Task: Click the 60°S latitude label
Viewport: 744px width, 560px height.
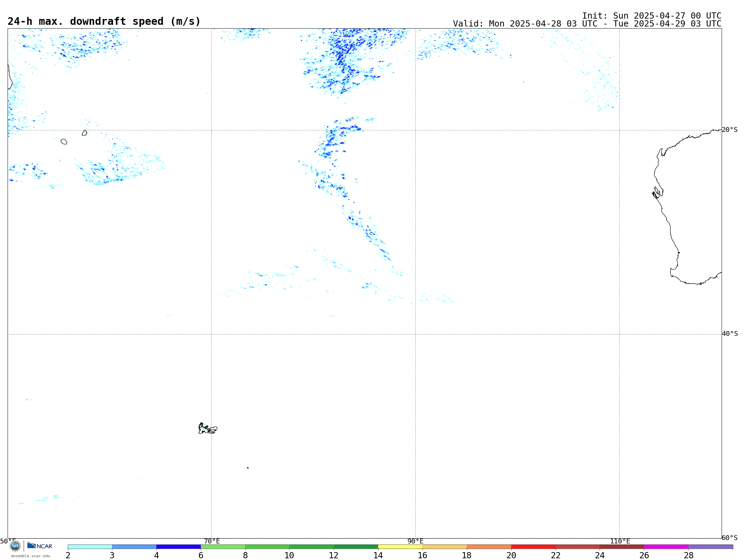Action: coord(730,538)
